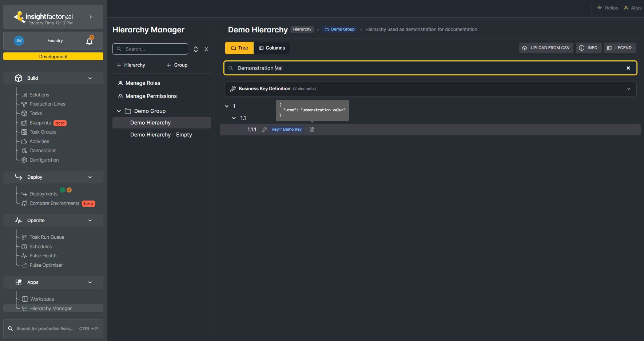
Task: Click inside the Demonstration Val search field
Action: (430, 68)
